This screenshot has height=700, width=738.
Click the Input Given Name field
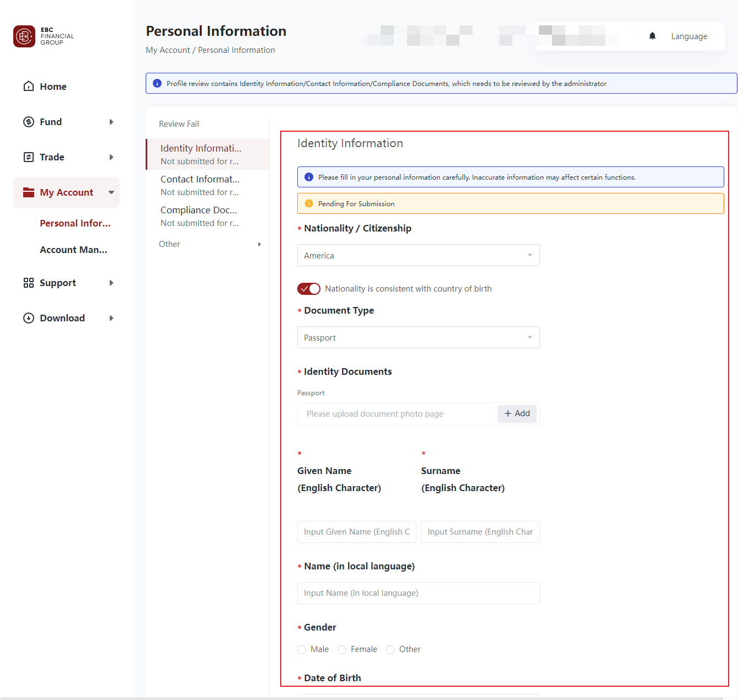coord(356,531)
